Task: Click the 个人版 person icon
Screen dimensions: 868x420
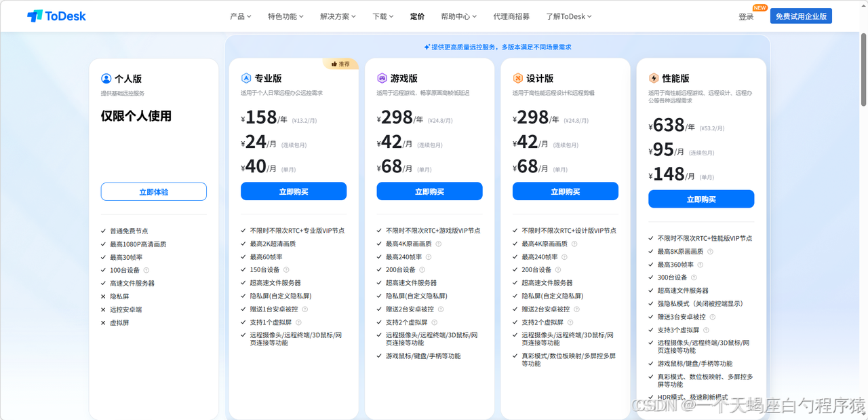Action: tap(106, 78)
